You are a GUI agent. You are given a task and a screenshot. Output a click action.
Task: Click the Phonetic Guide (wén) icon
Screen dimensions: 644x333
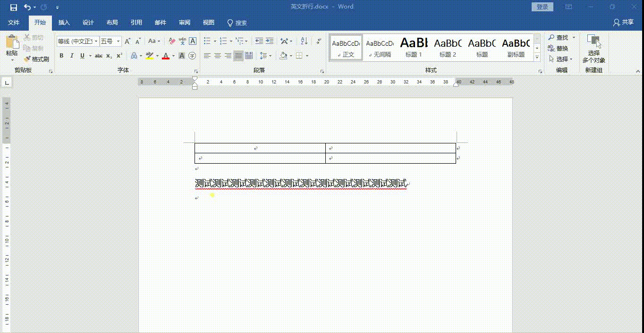[x=182, y=42]
